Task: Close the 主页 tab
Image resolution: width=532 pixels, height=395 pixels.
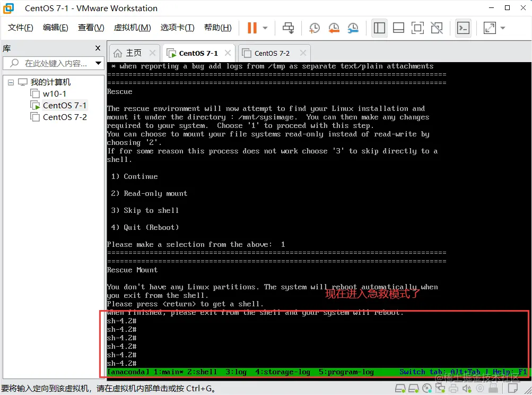Action: point(152,53)
